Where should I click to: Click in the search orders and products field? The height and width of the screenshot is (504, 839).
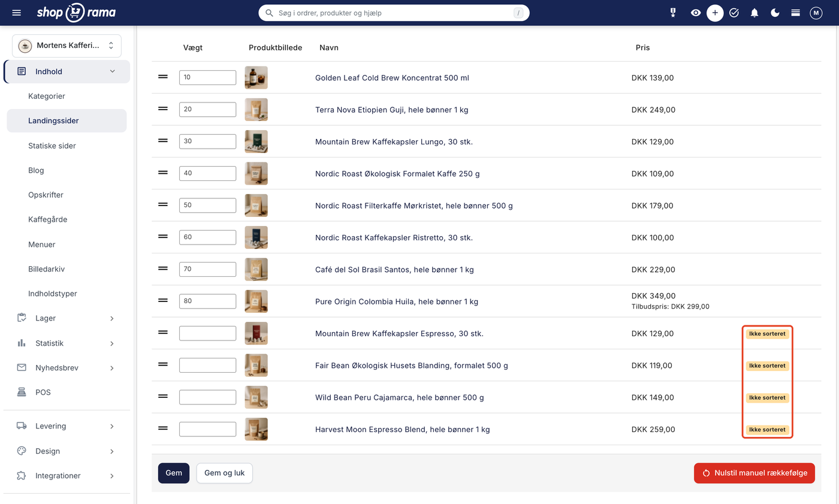click(394, 13)
